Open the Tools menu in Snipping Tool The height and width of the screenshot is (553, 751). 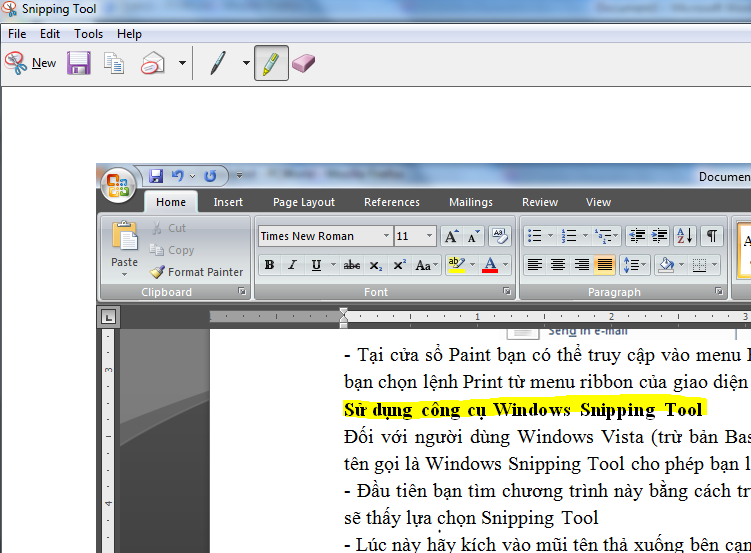pos(89,34)
